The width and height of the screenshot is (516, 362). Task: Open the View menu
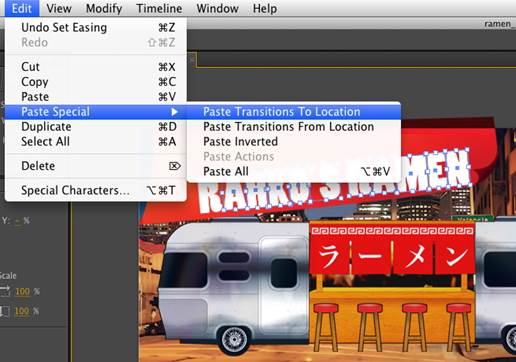coord(59,8)
